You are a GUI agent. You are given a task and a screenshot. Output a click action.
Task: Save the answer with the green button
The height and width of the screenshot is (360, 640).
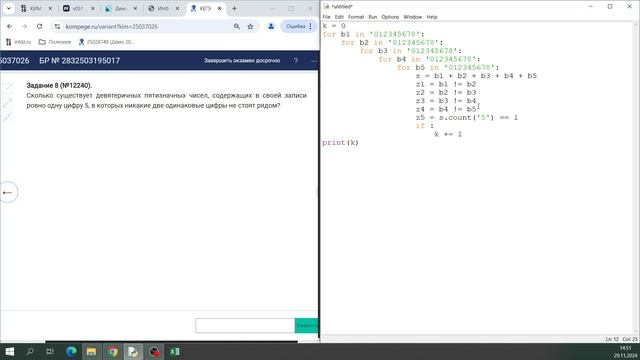pos(306,325)
